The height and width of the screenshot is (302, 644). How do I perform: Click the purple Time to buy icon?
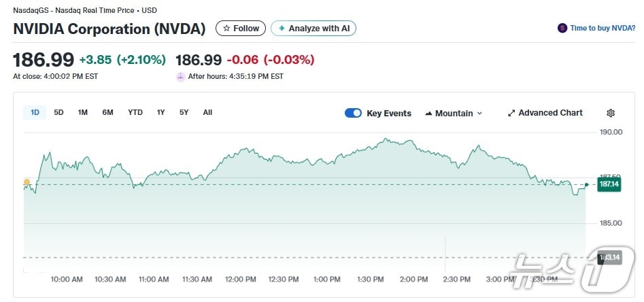click(562, 29)
